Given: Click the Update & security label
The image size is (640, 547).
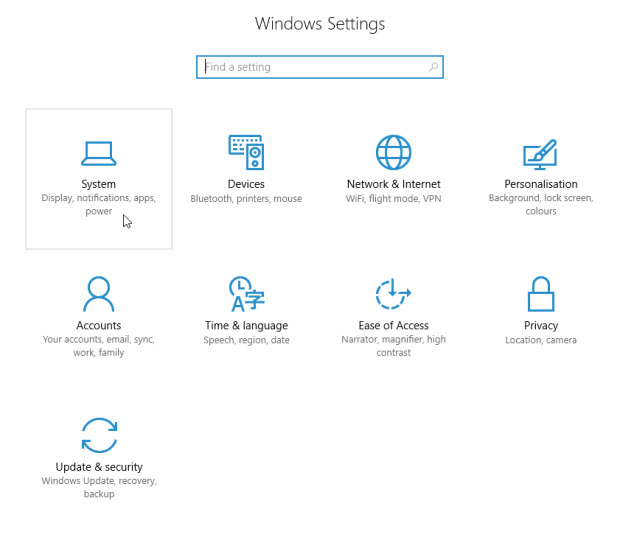Looking at the screenshot, I should tap(99, 467).
